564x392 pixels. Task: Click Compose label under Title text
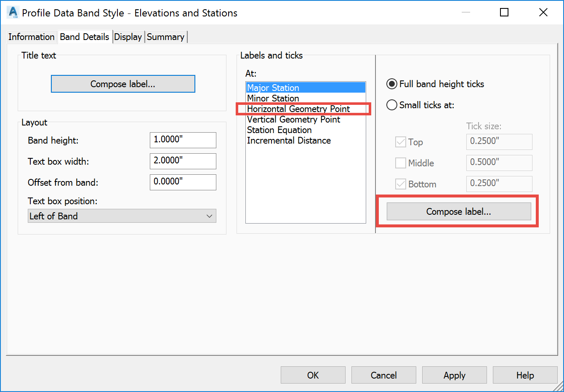pos(122,84)
